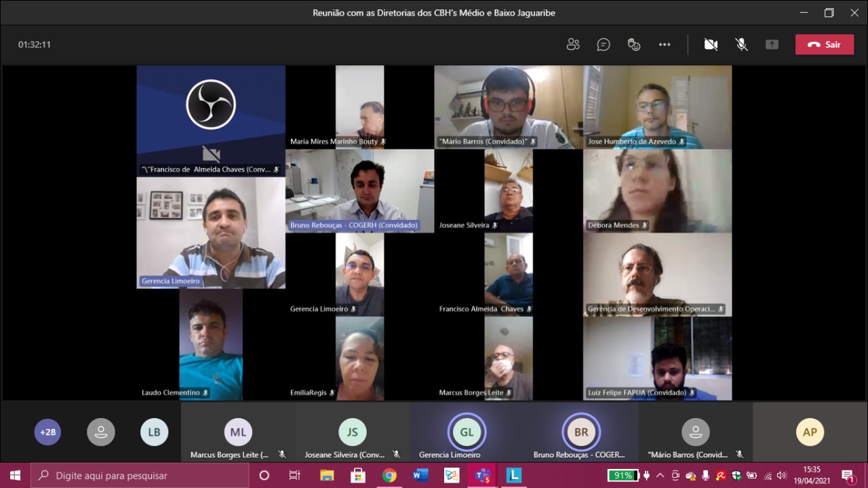The width and height of the screenshot is (868, 488).
Task: Select Bruno Rebouças COGERH video tile
Action: click(360, 191)
